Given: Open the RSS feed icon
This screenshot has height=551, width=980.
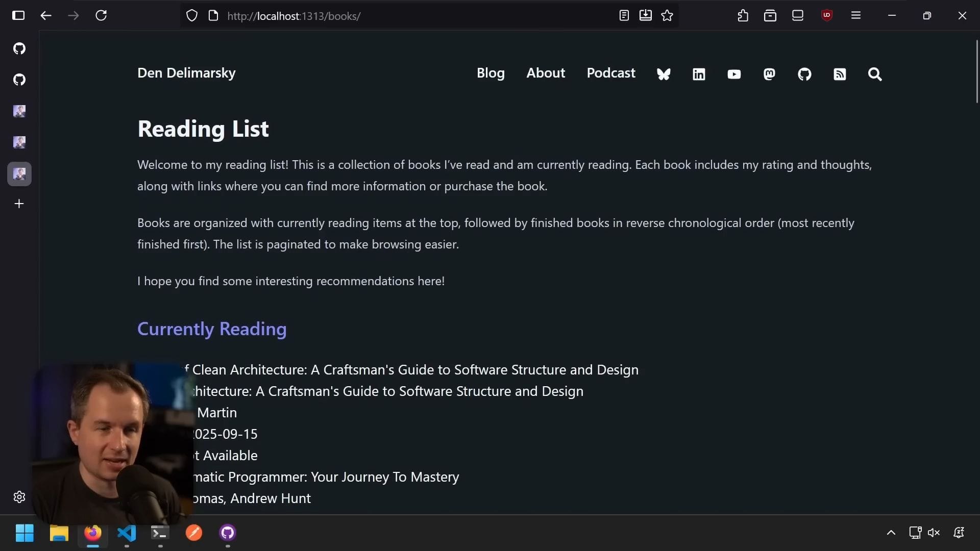Looking at the screenshot, I should [840, 74].
